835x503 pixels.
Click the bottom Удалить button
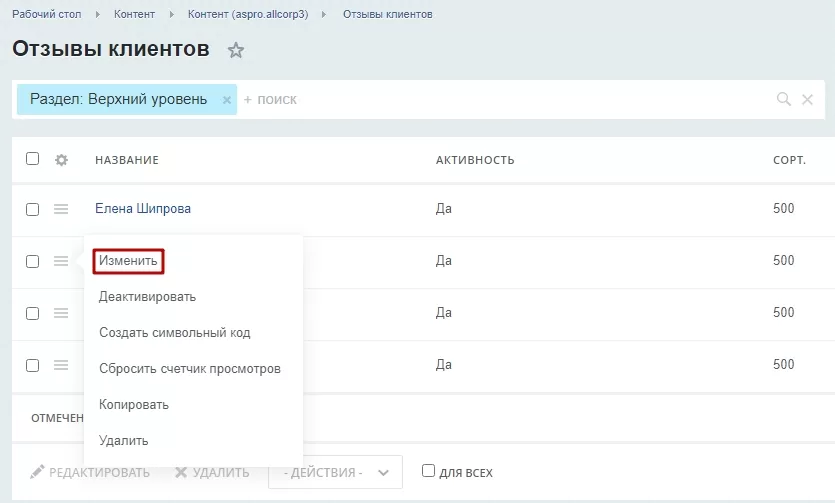[x=212, y=472]
